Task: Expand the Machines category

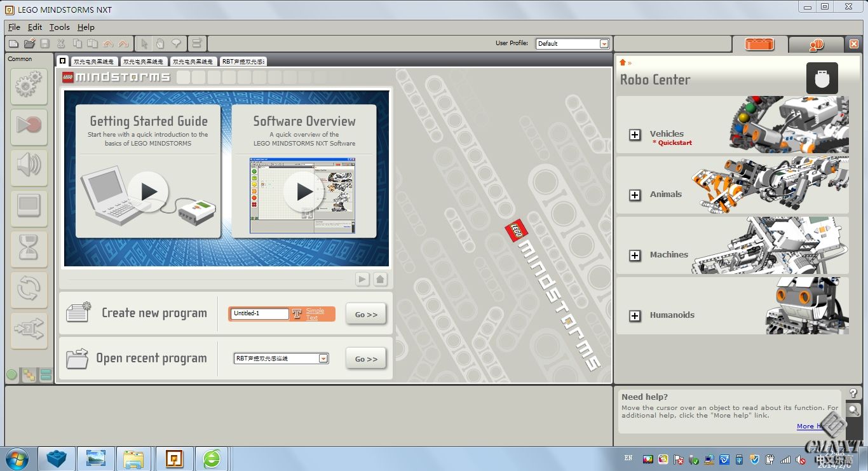Action: click(x=635, y=256)
